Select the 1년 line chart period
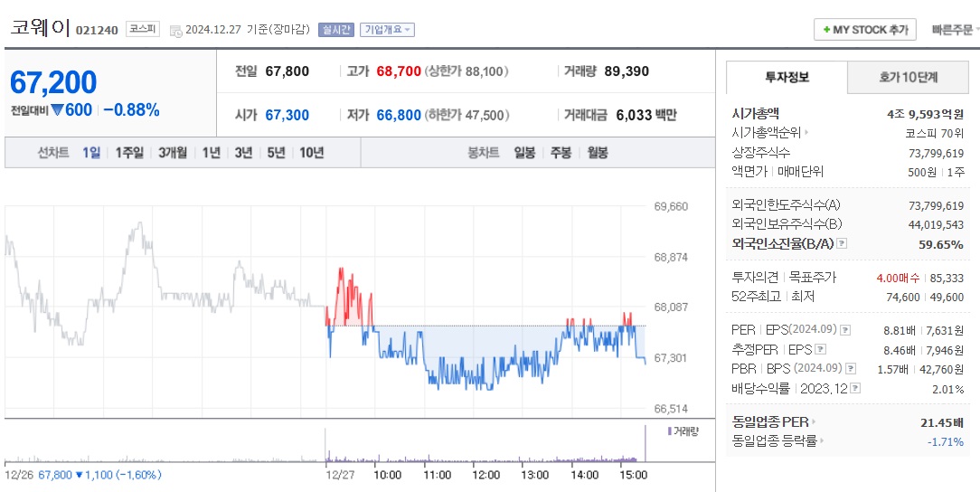Image resolution: width=980 pixels, height=492 pixels. tap(212, 153)
